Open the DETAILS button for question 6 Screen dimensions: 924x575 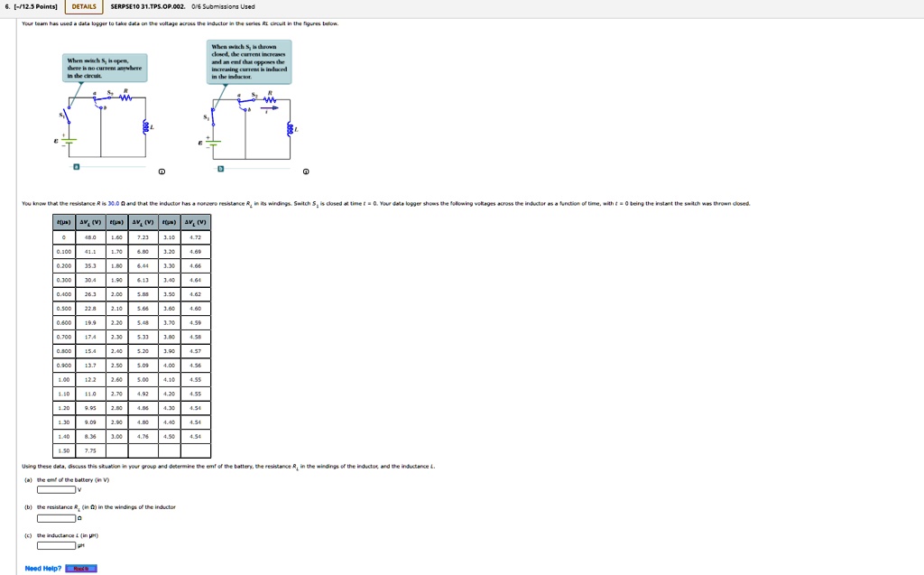pos(84,7)
